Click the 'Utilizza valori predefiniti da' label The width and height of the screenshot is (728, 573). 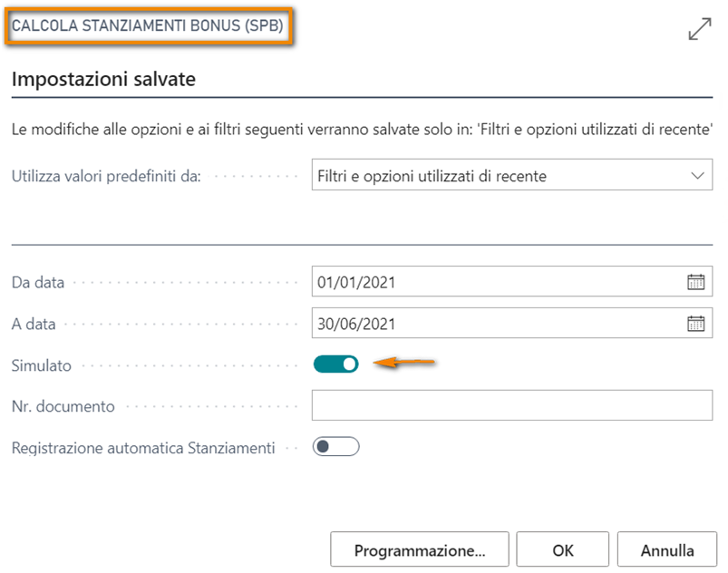pos(106,176)
